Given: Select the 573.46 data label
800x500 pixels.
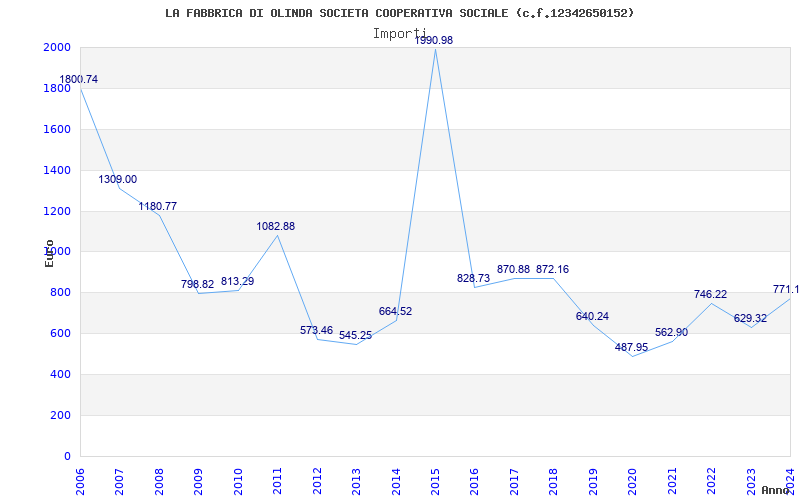Looking at the screenshot, I should [x=316, y=331].
